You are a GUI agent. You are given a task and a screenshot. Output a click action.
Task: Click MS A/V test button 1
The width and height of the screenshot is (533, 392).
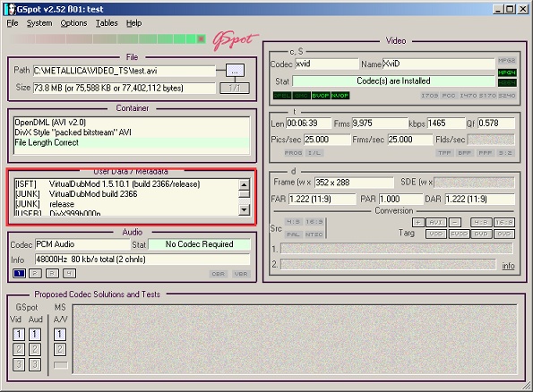click(60, 335)
